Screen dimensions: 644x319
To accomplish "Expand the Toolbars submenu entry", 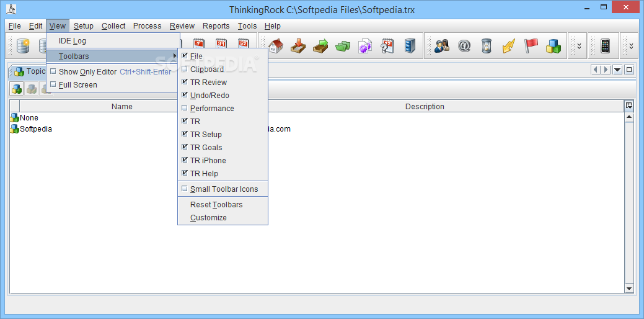I will 113,56.
